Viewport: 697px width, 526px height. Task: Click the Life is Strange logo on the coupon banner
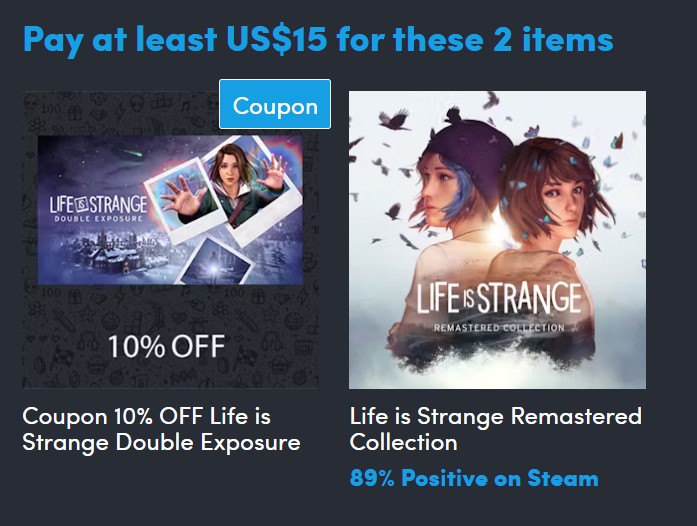98,207
